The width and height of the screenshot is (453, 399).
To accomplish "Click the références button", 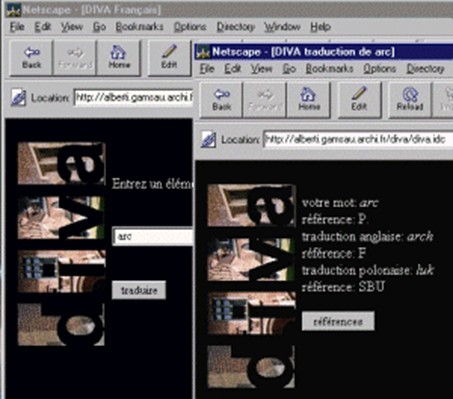I will pos(338,321).
